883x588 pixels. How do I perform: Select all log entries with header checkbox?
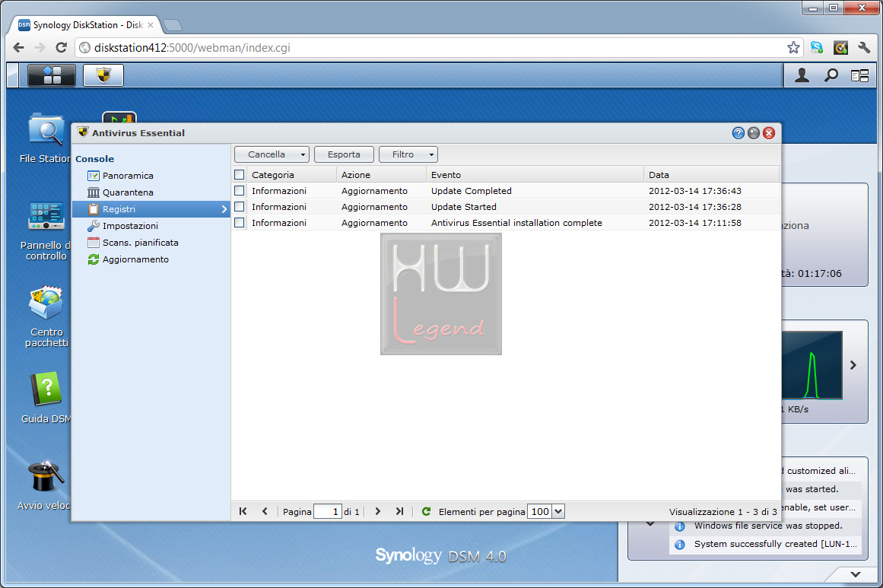(x=240, y=175)
